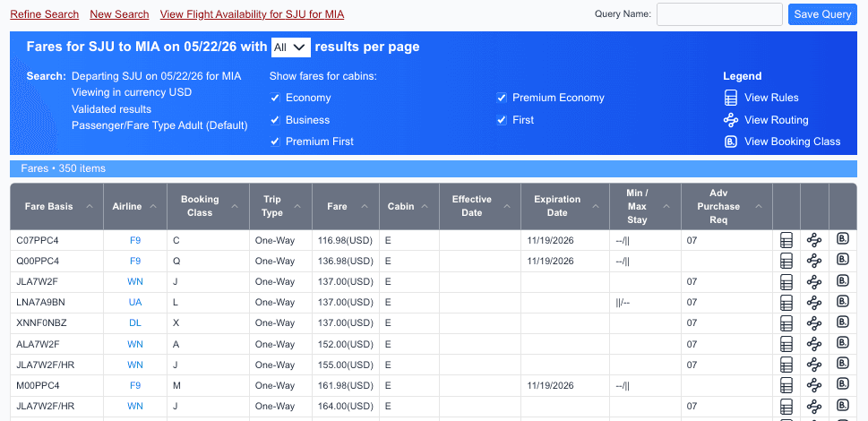Select the 116.98(USD) fare cell
The height and width of the screenshot is (421, 868).
tap(346, 240)
